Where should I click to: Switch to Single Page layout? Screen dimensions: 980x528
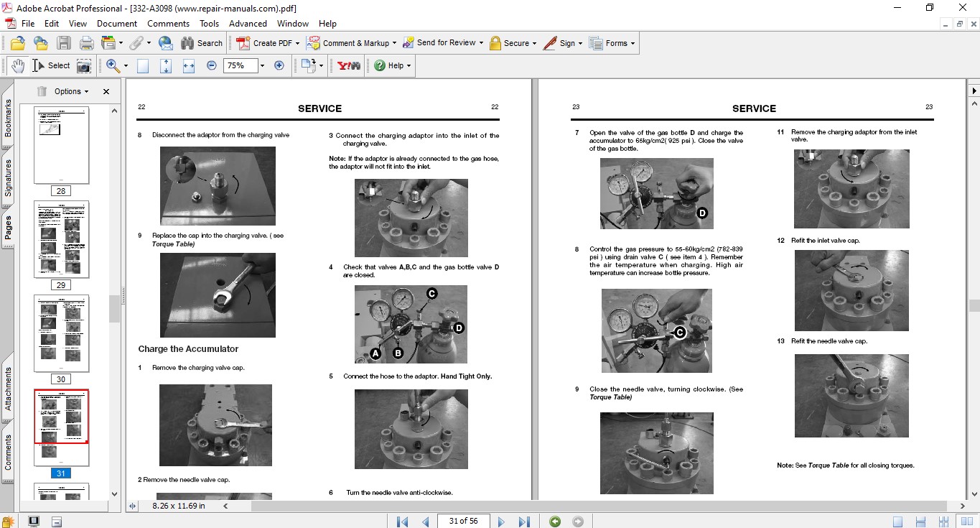coord(898,521)
